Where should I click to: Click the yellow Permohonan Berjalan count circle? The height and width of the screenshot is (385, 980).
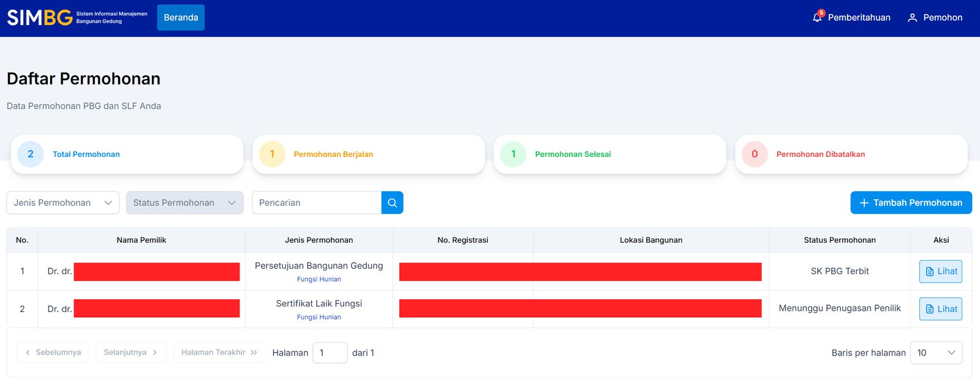pyautogui.click(x=272, y=154)
